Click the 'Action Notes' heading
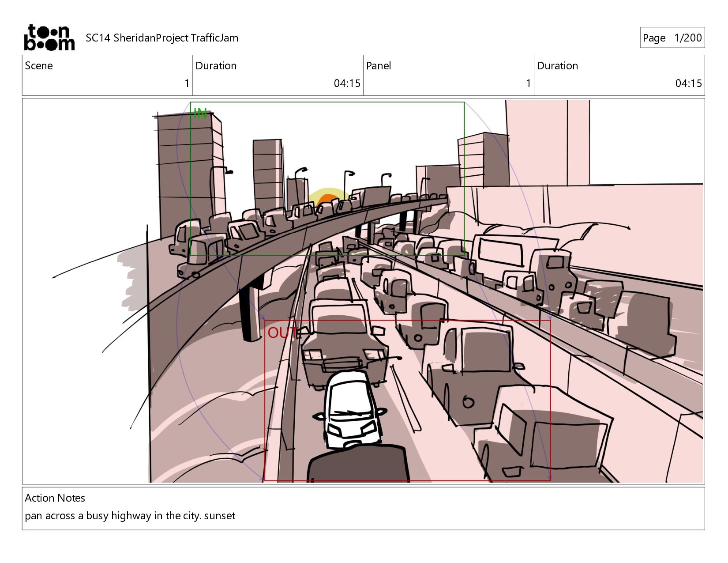The height and width of the screenshot is (563, 728). pos(55,498)
